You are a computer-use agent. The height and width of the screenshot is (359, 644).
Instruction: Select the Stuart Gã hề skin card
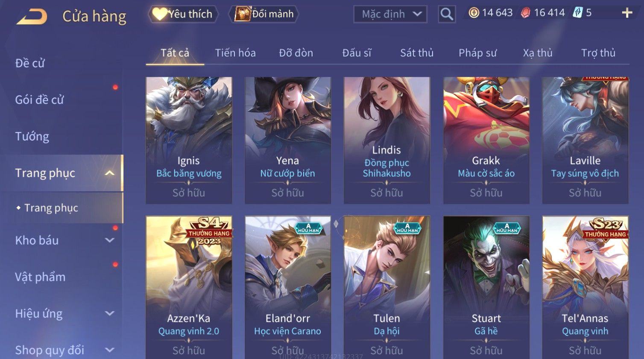click(x=486, y=287)
